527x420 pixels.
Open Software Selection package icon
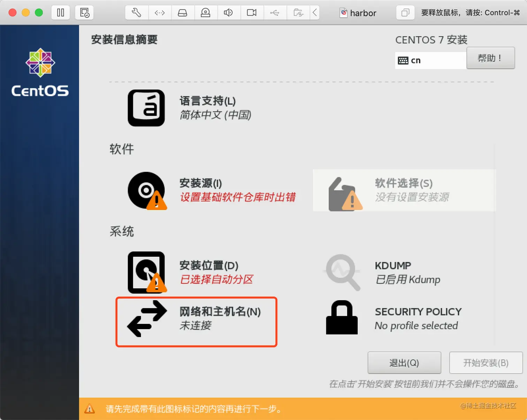pos(345,194)
